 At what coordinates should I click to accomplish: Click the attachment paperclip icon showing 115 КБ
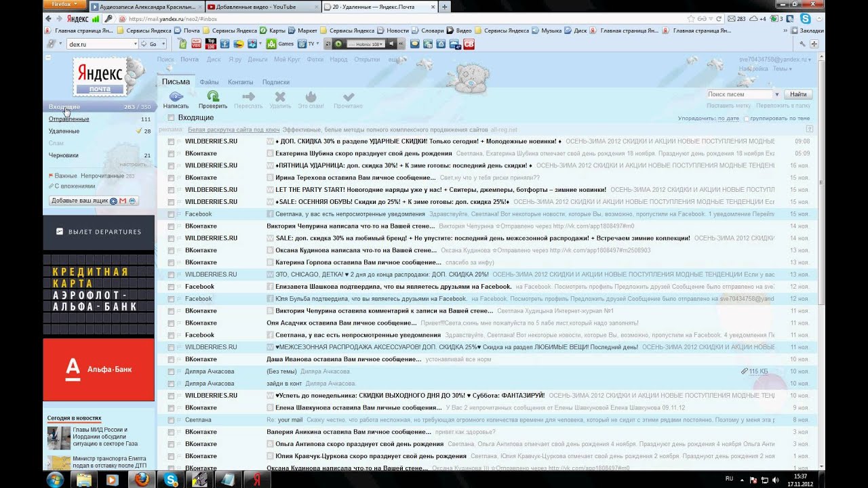[x=745, y=371]
